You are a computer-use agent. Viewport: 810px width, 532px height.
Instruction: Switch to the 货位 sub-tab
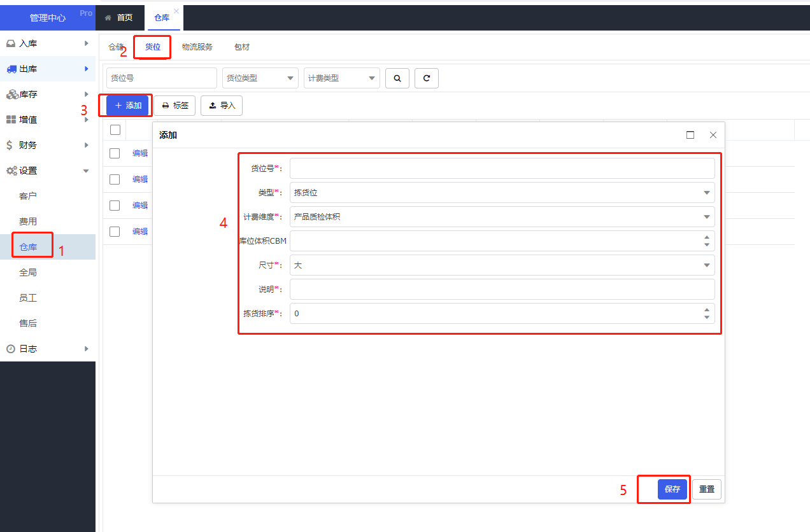(x=153, y=47)
